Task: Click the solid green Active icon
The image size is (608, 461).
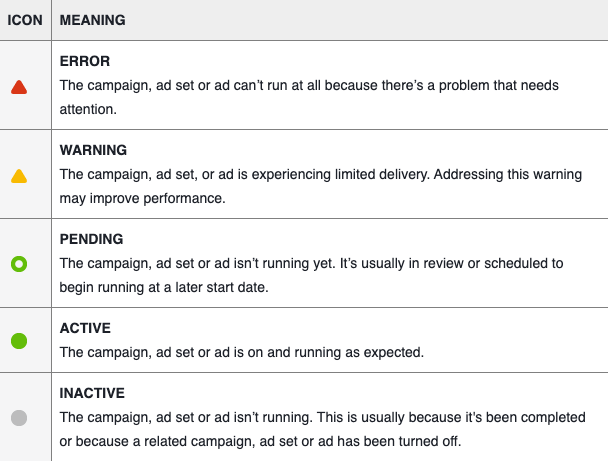Action: coord(18,341)
